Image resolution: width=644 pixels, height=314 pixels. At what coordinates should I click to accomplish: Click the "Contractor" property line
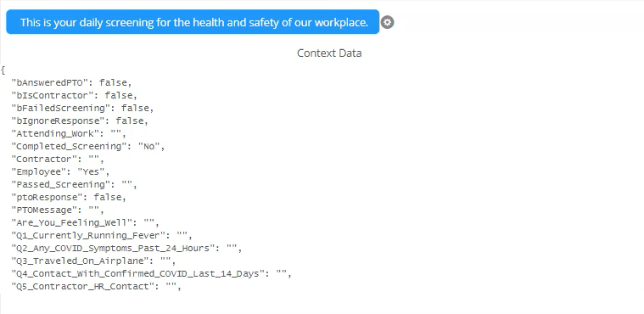(x=58, y=159)
